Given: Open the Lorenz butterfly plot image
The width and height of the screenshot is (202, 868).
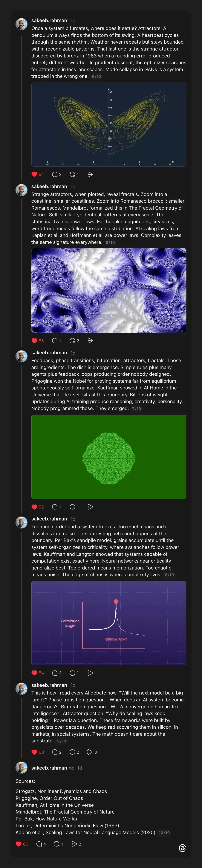Looking at the screenshot, I should click(108, 124).
